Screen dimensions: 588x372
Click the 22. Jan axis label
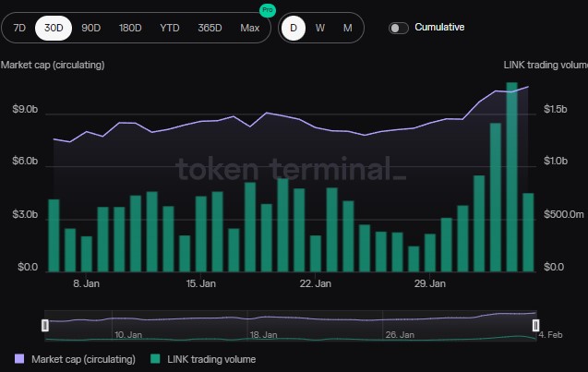point(316,284)
